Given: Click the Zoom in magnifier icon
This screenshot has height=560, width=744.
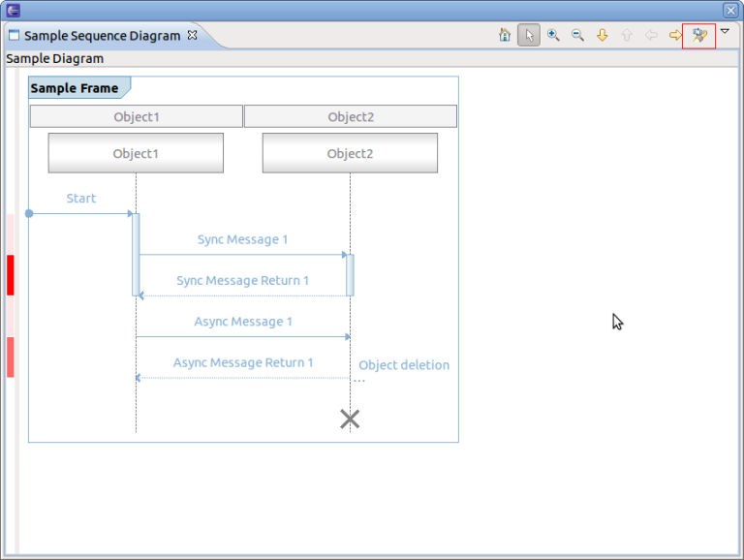Looking at the screenshot, I should click(x=553, y=36).
